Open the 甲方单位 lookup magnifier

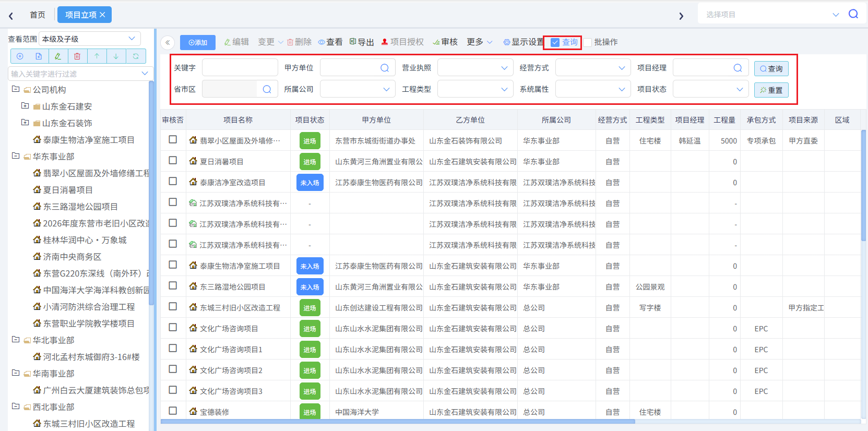click(385, 68)
